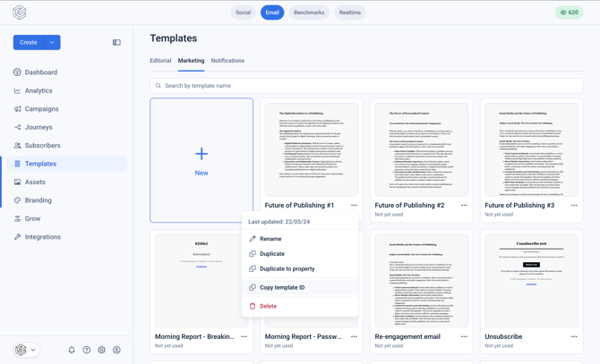Image resolution: width=600 pixels, height=364 pixels.
Task: Open Campaigns in the sidebar
Action: click(41, 109)
